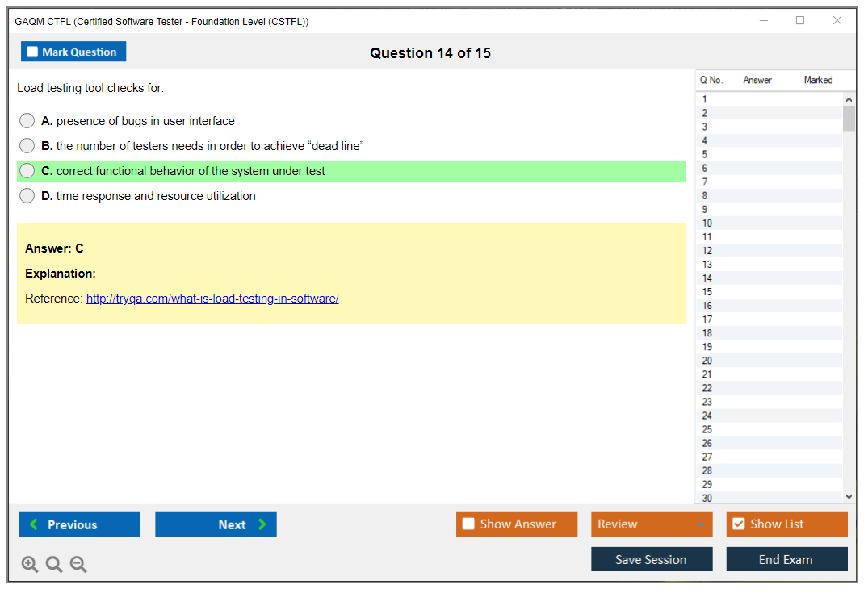
Task: Click the zoom out magnifier icon
Action: click(x=78, y=565)
